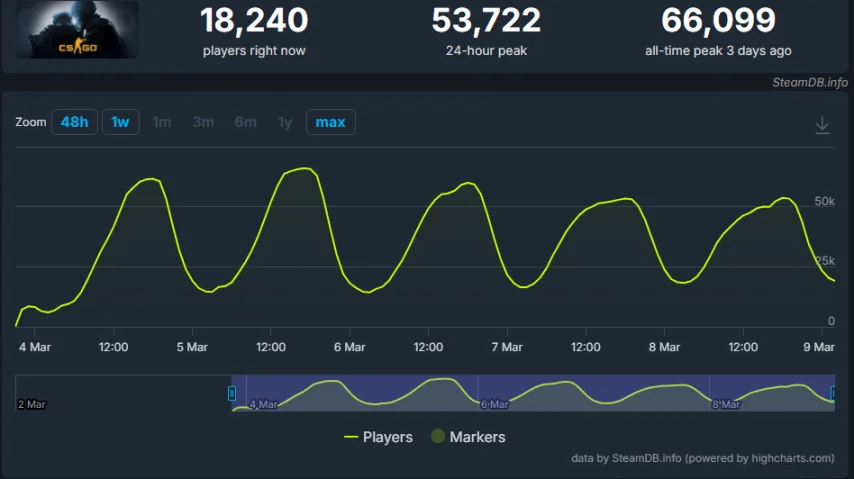
Task: Select the max zoom range
Action: [x=330, y=122]
